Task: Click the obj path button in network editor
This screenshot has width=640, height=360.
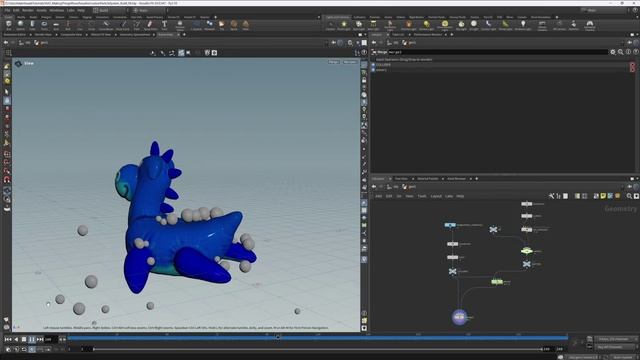Action: coord(393,187)
